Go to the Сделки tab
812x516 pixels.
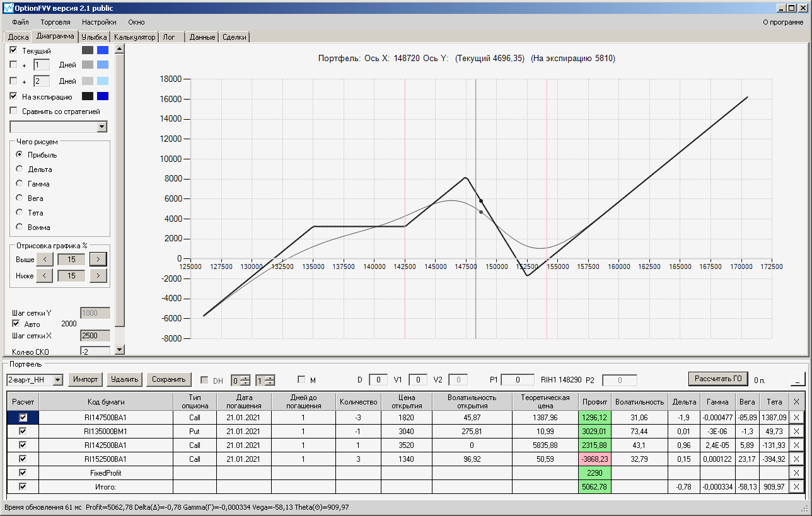[x=235, y=37]
